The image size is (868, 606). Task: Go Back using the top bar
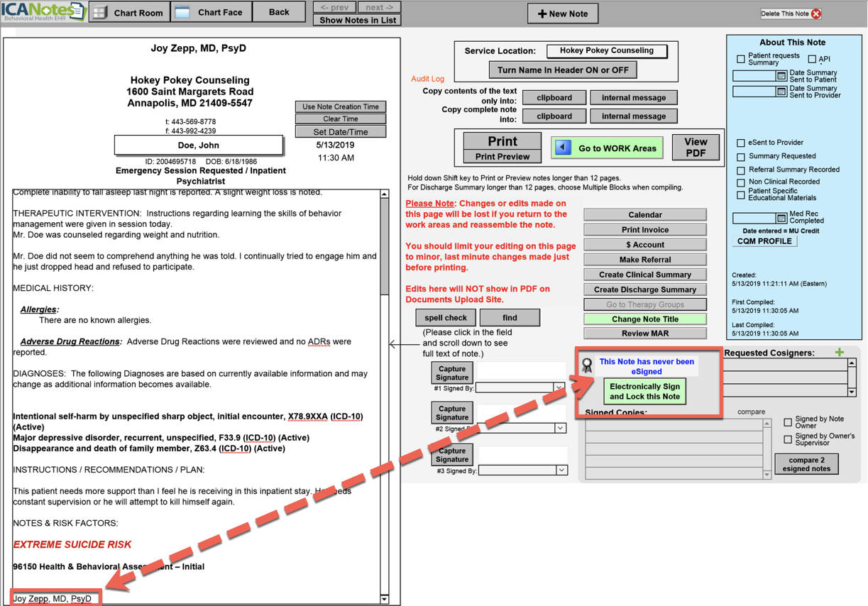tap(279, 12)
